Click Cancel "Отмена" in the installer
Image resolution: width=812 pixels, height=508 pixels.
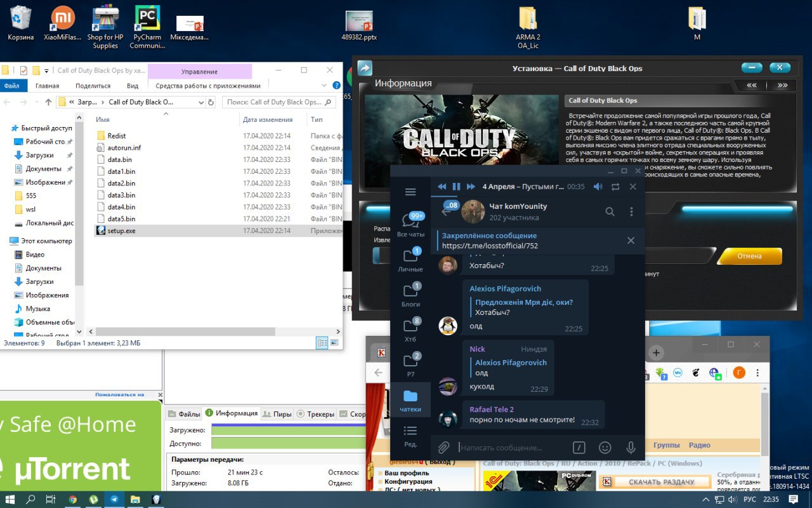pos(749,256)
